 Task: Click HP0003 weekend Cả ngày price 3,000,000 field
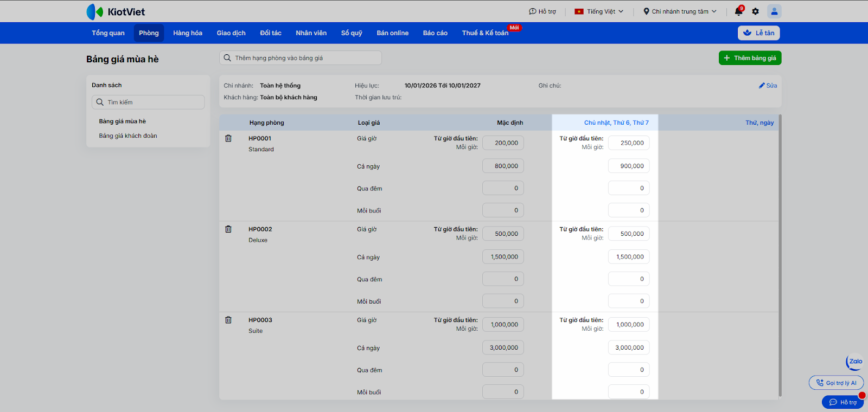629,347
